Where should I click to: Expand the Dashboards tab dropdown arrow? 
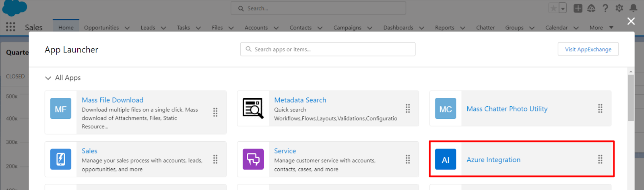click(421, 28)
